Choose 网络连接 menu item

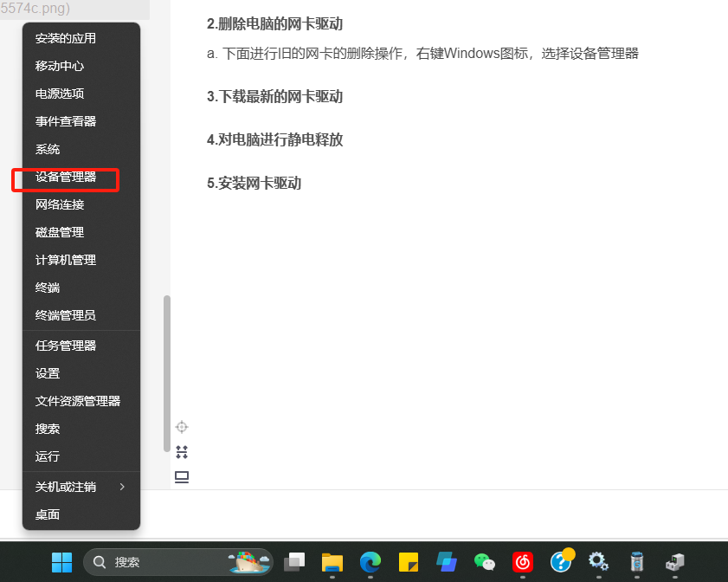click(x=81, y=204)
